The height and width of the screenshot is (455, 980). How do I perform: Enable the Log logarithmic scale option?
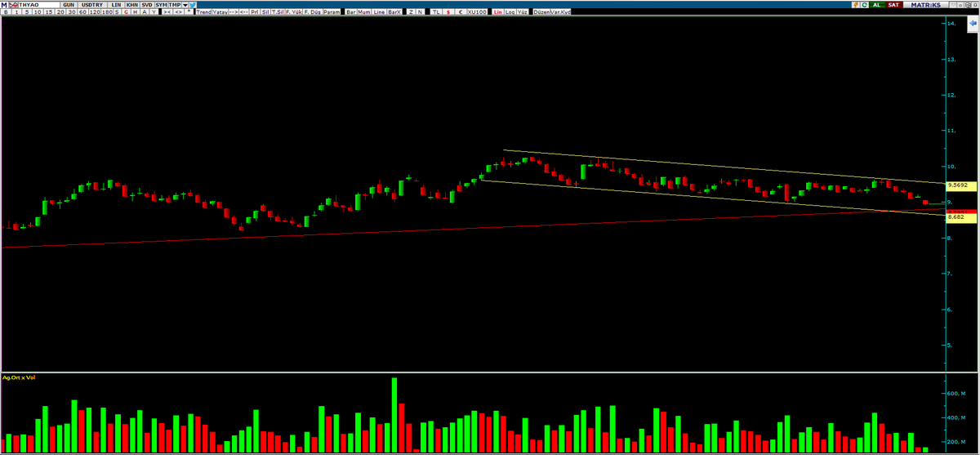coord(510,12)
